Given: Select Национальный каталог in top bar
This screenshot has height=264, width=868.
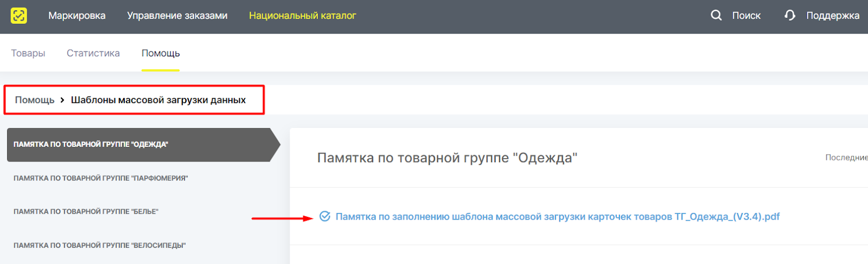Looking at the screenshot, I should (x=302, y=16).
